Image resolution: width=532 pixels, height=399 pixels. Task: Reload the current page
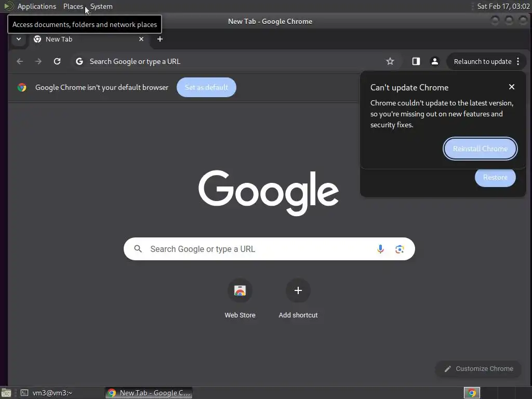click(57, 61)
